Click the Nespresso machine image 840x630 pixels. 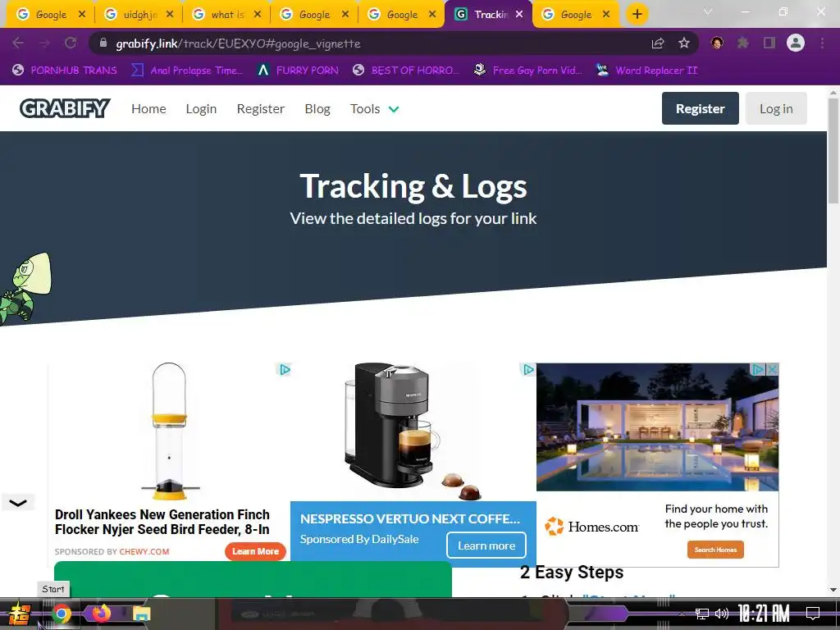click(x=394, y=426)
